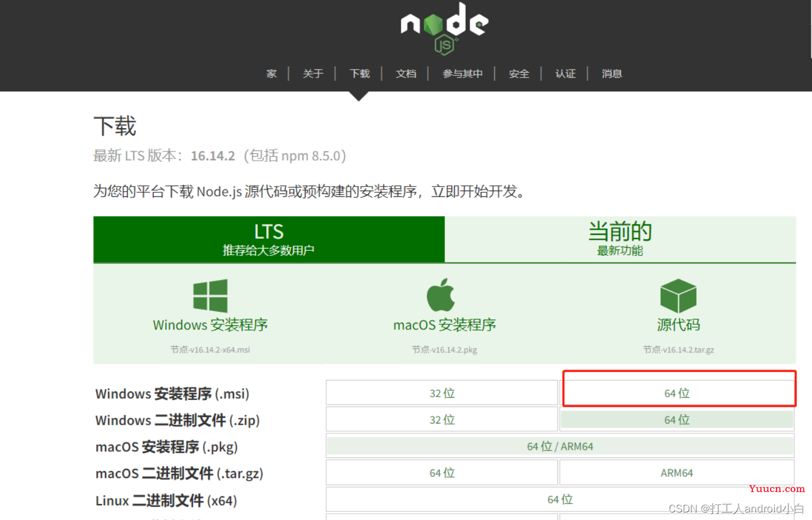Download the 32 位 Windows .msi installer
Image resolution: width=812 pixels, height=520 pixels.
(x=442, y=393)
